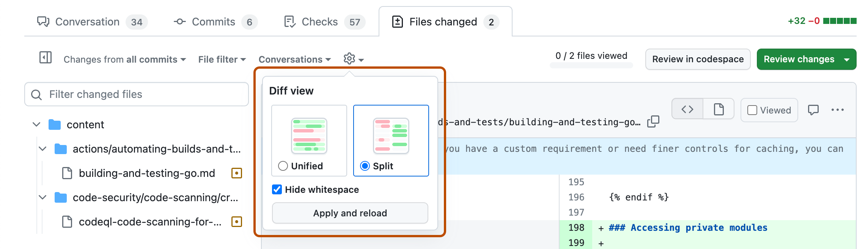Expand the File filter dropdown

(x=222, y=60)
